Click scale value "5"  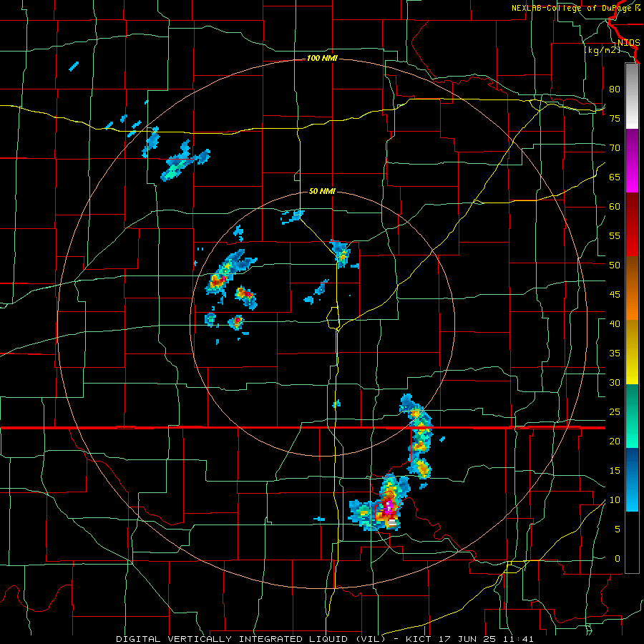(618, 530)
